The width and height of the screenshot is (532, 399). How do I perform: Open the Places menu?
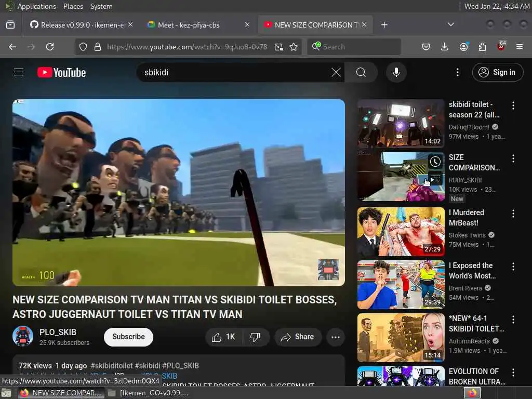click(x=73, y=6)
